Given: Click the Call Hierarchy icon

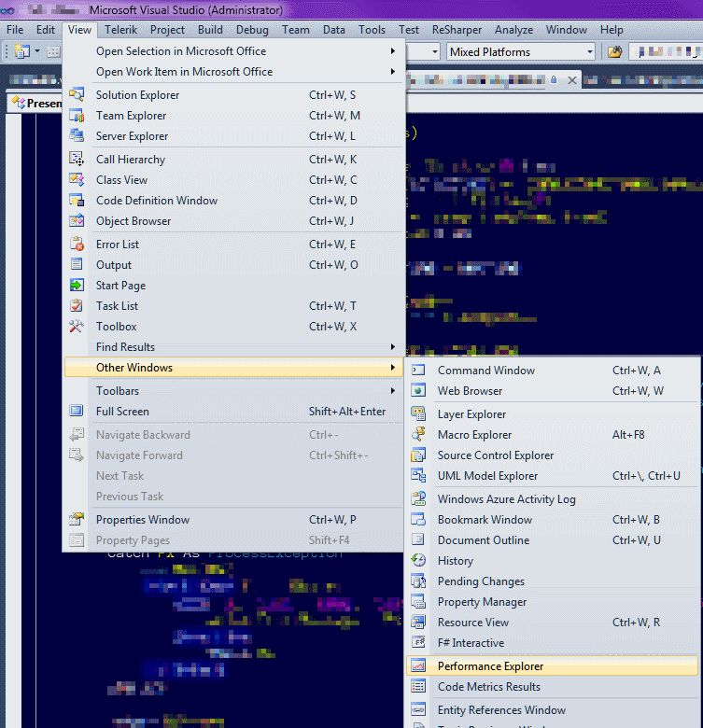Looking at the screenshot, I should (77, 159).
